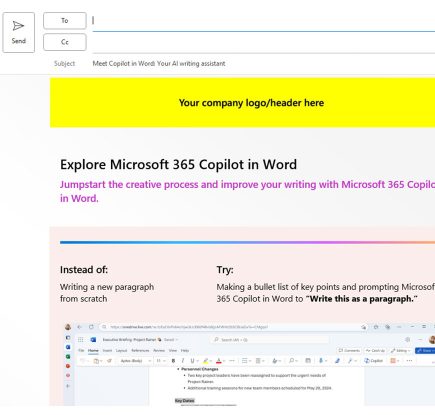Click the Send button
The height and width of the screenshot is (415, 435).
pyautogui.click(x=19, y=32)
